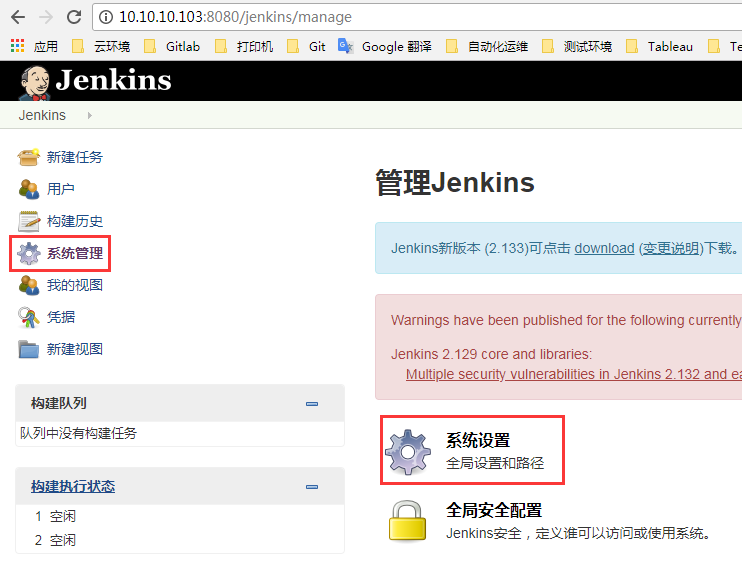
Task: Open 构建历史 link
Action: tap(75, 221)
